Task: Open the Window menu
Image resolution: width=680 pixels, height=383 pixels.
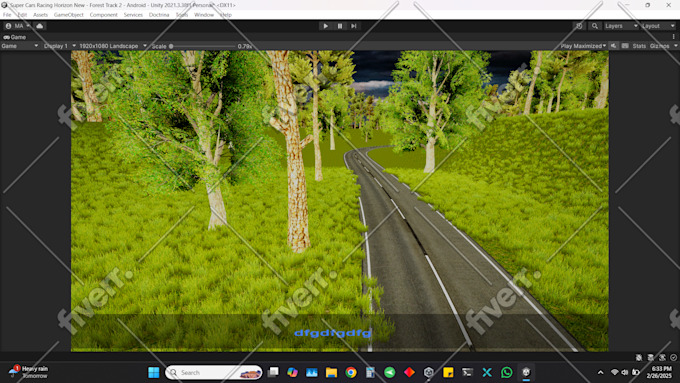Action: click(x=204, y=15)
